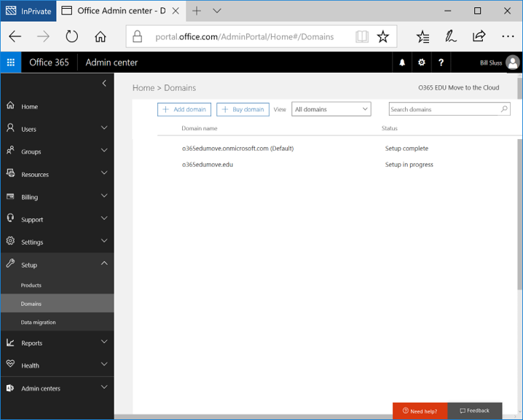
Task: Expand the Billing navigation section
Action: pos(104,197)
